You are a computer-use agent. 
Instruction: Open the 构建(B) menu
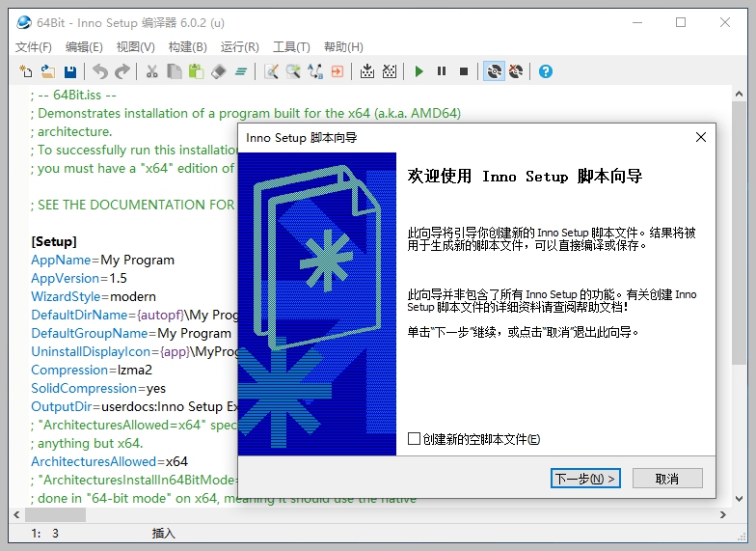pos(187,46)
